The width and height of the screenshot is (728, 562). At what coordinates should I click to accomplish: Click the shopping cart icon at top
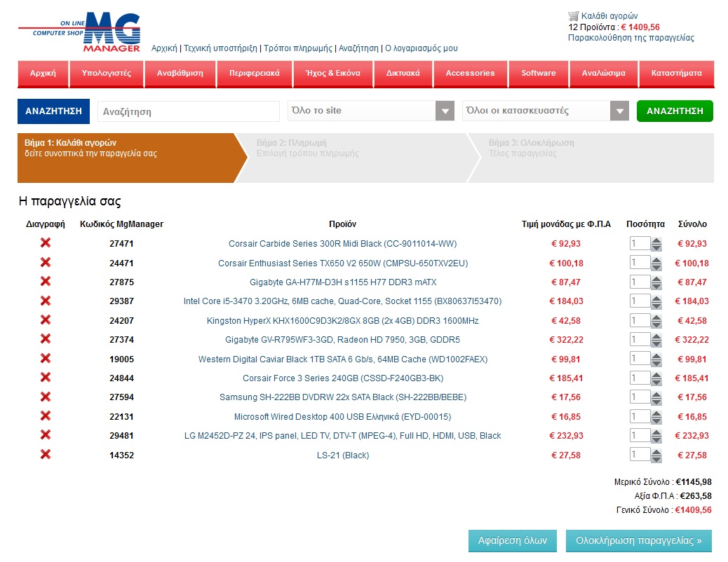(x=574, y=16)
